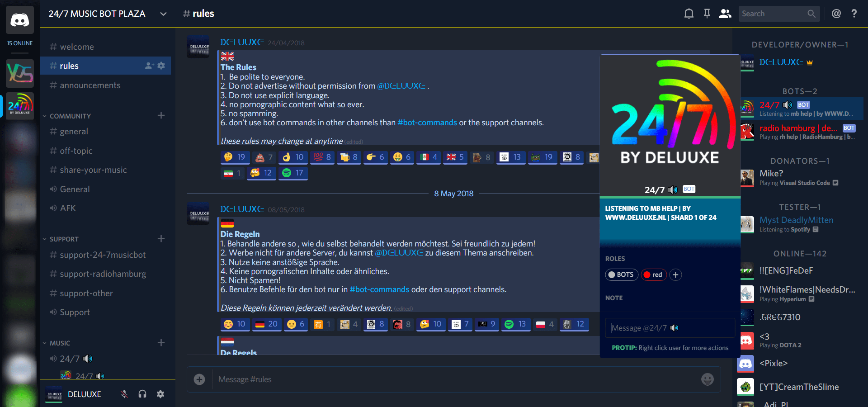The height and width of the screenshot is (407, 868).
Task: Join the 24/7 music voice channel
Action: click(x=105, y=359)
